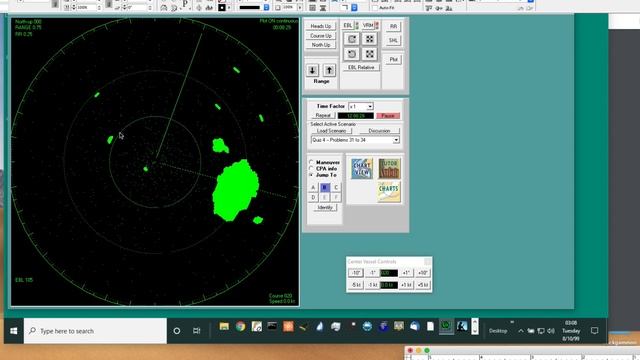Viewport: 640px width, 360px height.
Task: Increase vessel speed by 5 knots
Action: click(x=423, y=285)
